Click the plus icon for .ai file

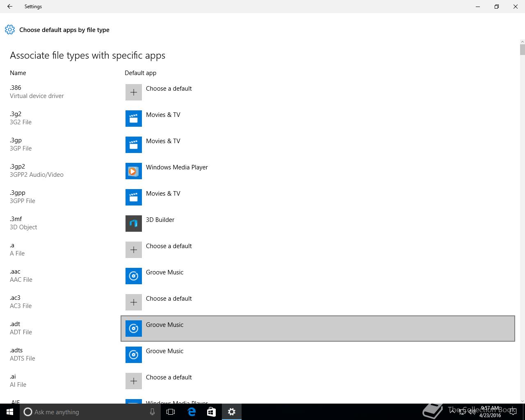coord(134,381)
